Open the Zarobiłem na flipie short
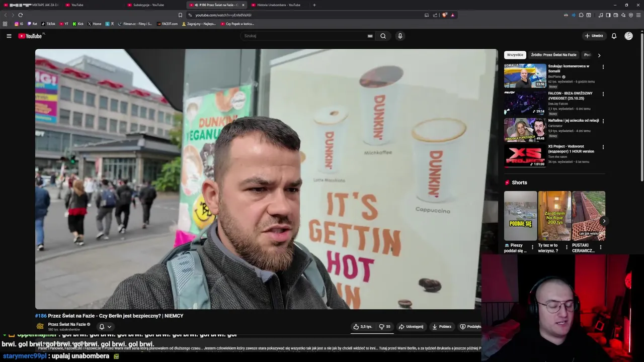The width and height of the screenshot is (644, 362). 554,216
